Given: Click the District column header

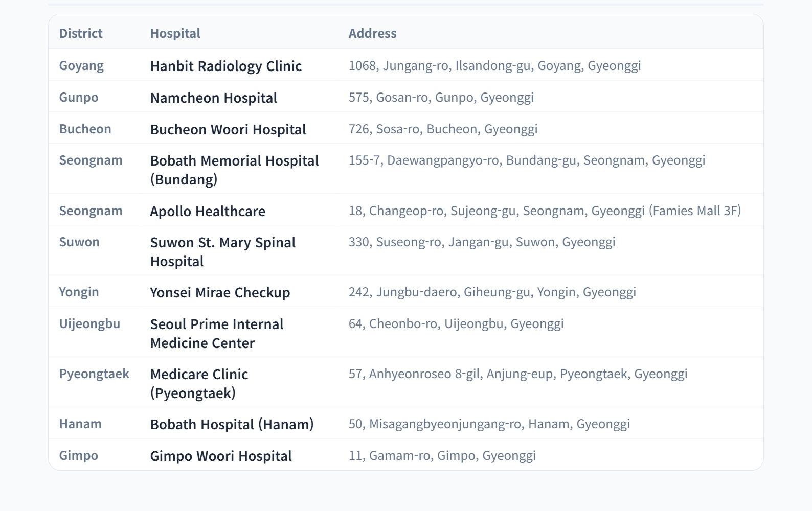Looking at the screenshot, I should pyautogui.click(x=81, y=33).
